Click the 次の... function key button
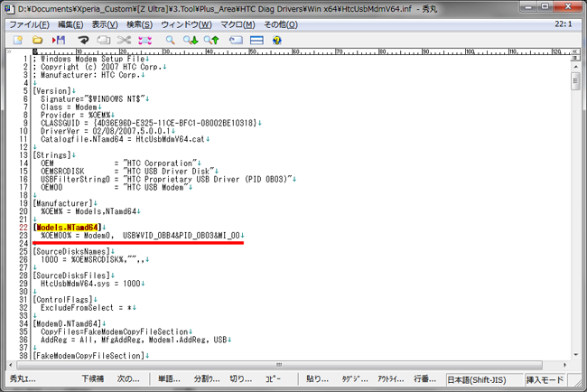Screen dimensions: 587x392 [128, 378]
